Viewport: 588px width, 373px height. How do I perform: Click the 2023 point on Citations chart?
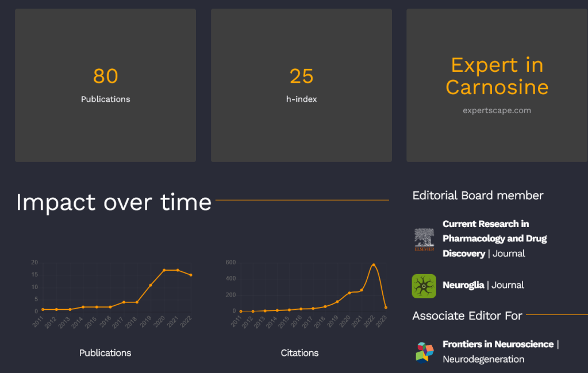[x=386, y=307]
